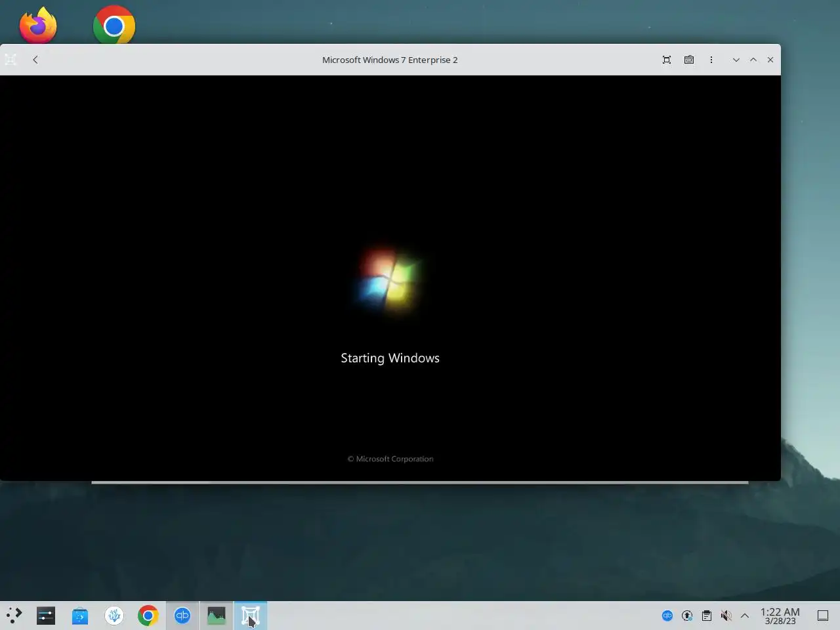The height and width of the screenshot is (630, 840).
Task: Launch Chrome from the taskbar
Action: coord(148,616)
